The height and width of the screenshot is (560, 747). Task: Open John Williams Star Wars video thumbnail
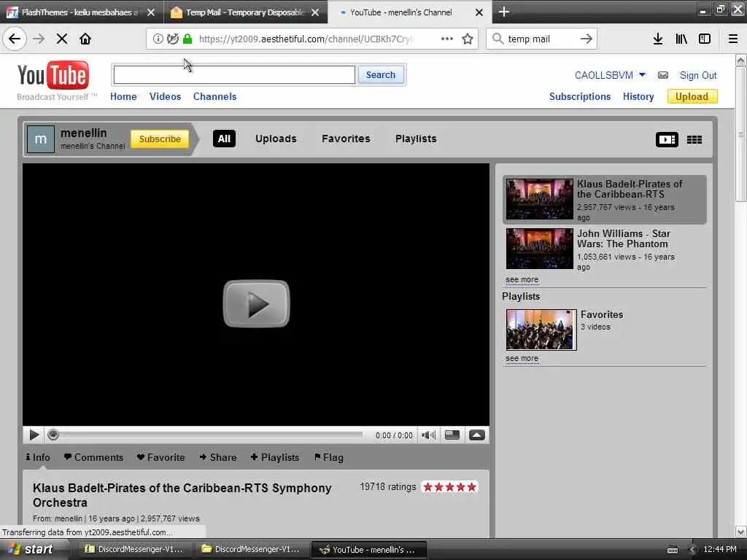(x=539, y=249)
